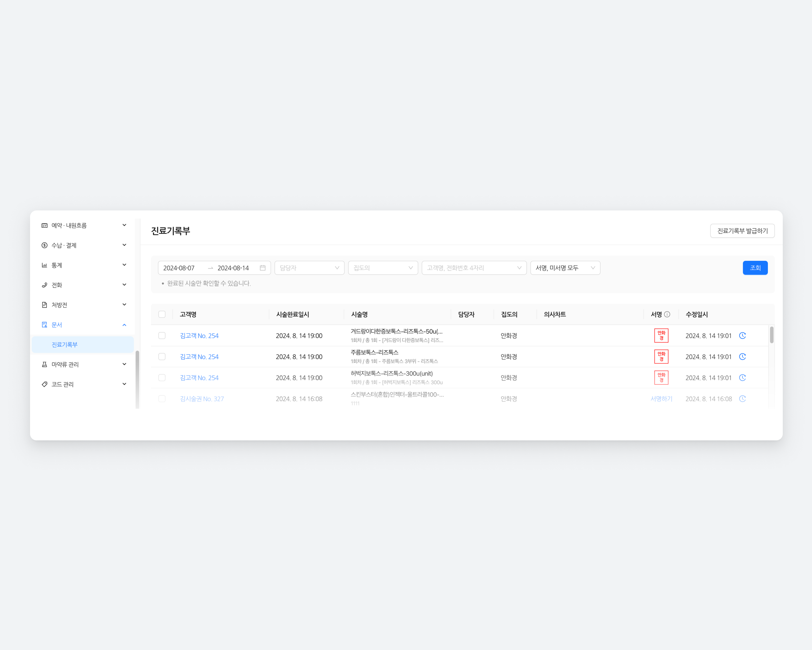This screenshot has width=812, height=650.
Task: Open the 집도의 filter dropdown
Action: click(383, 268)
